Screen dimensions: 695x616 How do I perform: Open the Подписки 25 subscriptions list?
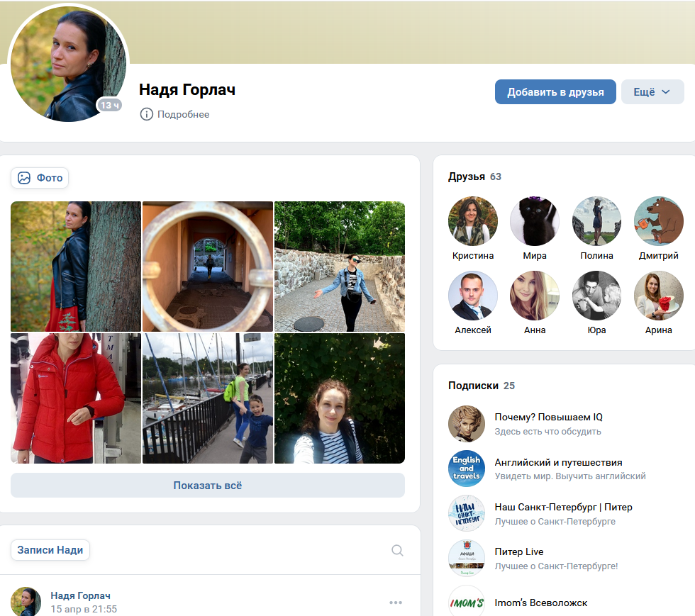click(482, 386)
